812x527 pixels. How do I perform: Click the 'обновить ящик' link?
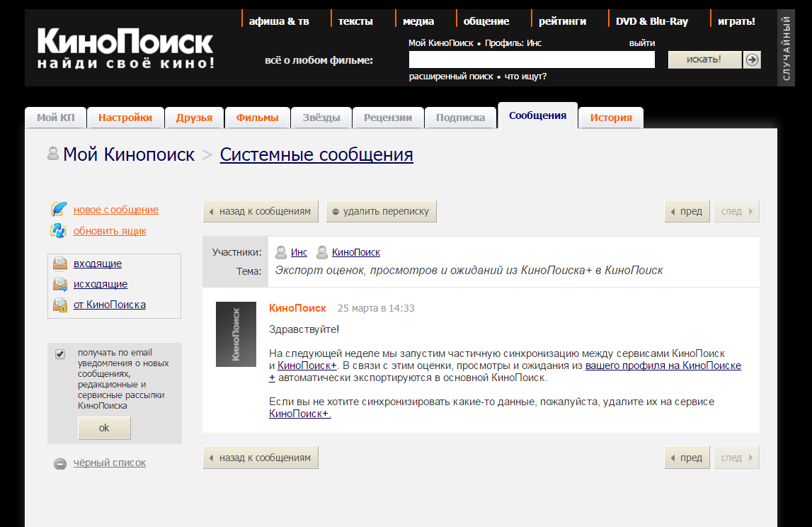coord(110,231)
